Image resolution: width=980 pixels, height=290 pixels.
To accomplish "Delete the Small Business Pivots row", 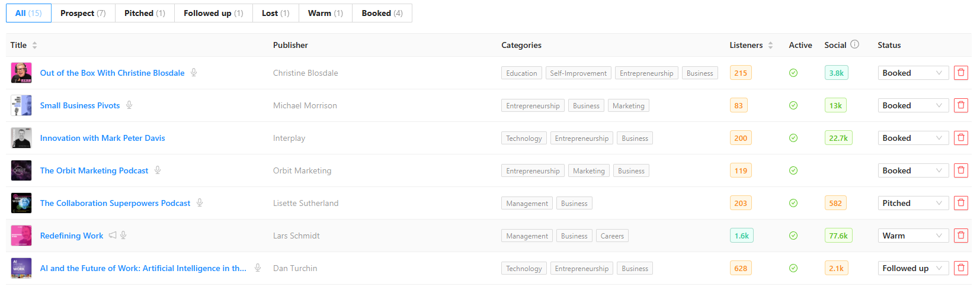I will pyautogui.click(x=961, y=105).
